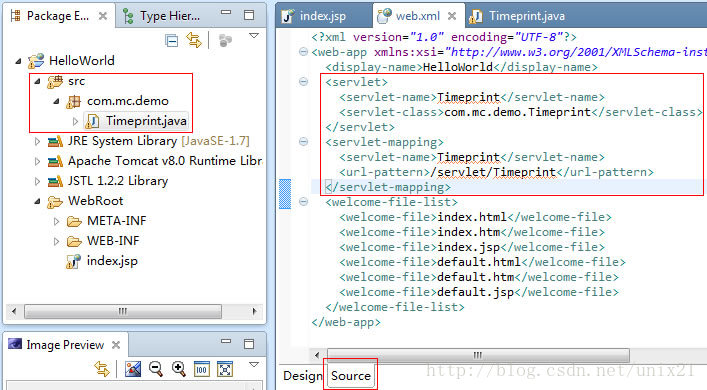
Task: Expand JSTL 1.2.2 Library node
Action: pyautogui.click(x=37, y=181)
